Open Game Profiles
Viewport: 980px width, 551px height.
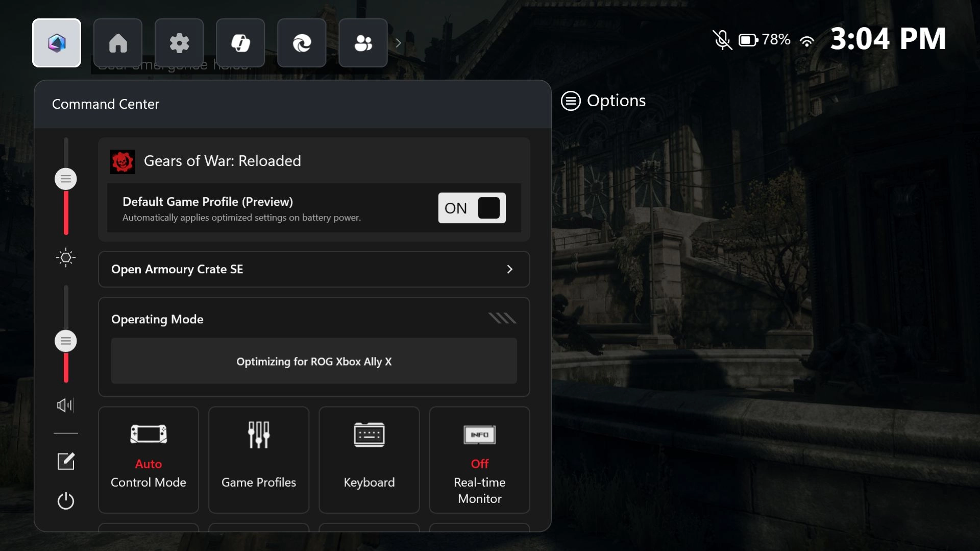click(x=258, y=460)
